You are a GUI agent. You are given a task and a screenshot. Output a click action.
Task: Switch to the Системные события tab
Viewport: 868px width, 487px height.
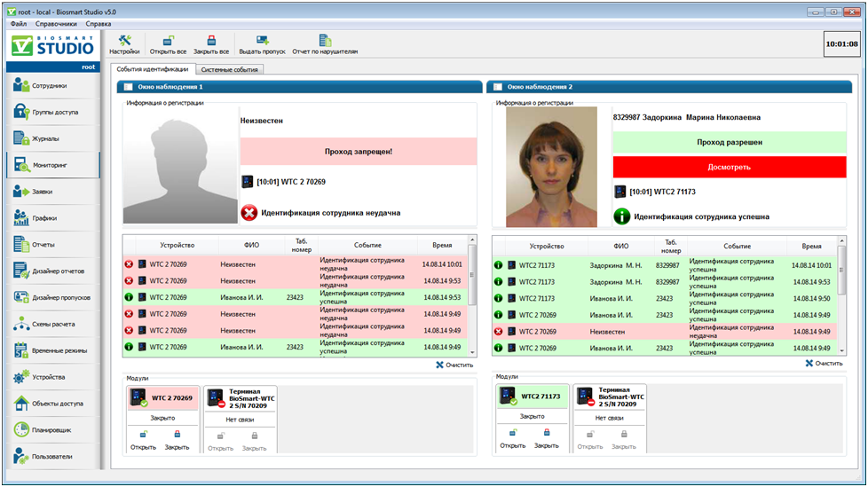click(229, 69)
